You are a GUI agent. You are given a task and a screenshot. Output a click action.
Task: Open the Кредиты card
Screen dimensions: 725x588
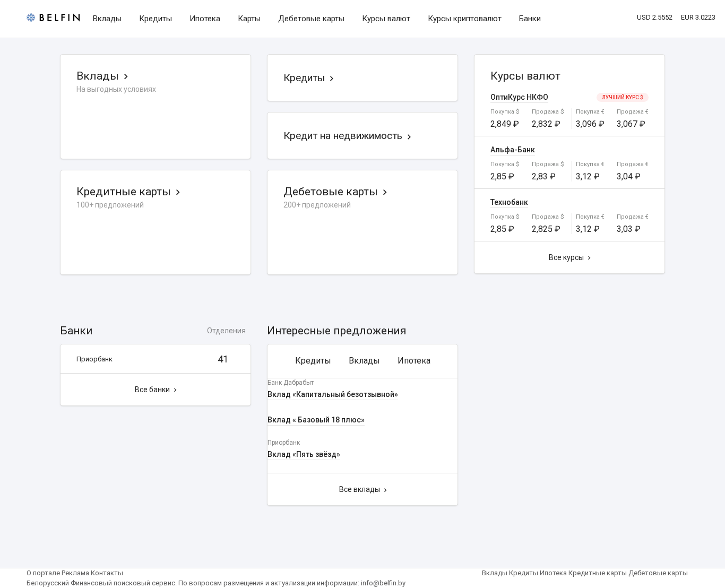tap(304, 78)
